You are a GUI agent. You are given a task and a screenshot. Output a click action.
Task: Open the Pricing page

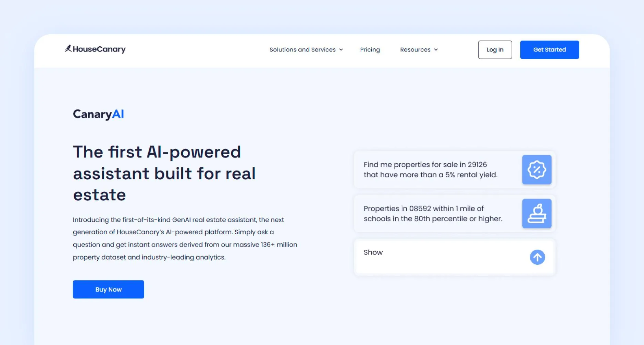point(370,50)
